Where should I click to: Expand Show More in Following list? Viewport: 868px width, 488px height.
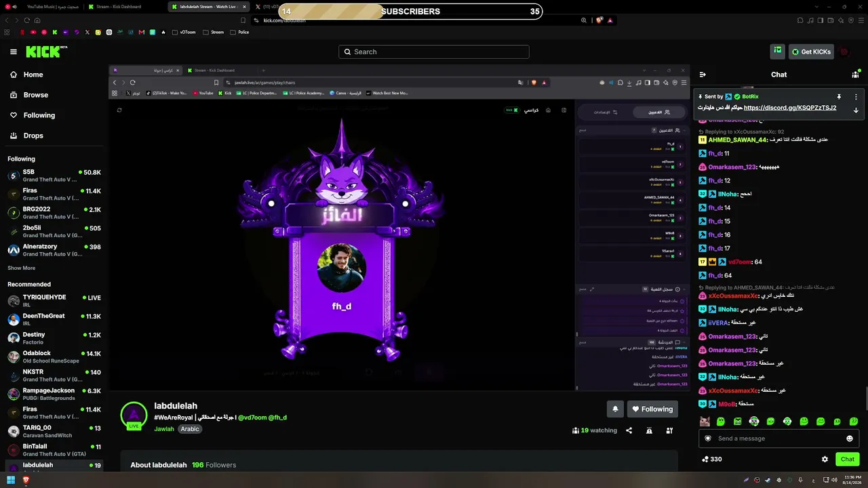(x=21, y=268)
